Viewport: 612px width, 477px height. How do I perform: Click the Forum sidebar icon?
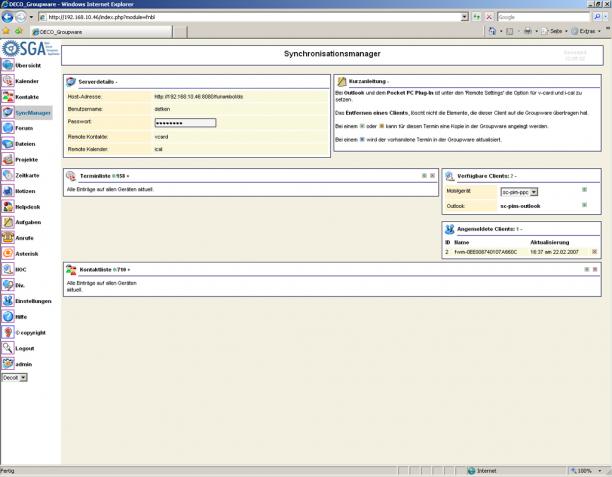point(8,128)
